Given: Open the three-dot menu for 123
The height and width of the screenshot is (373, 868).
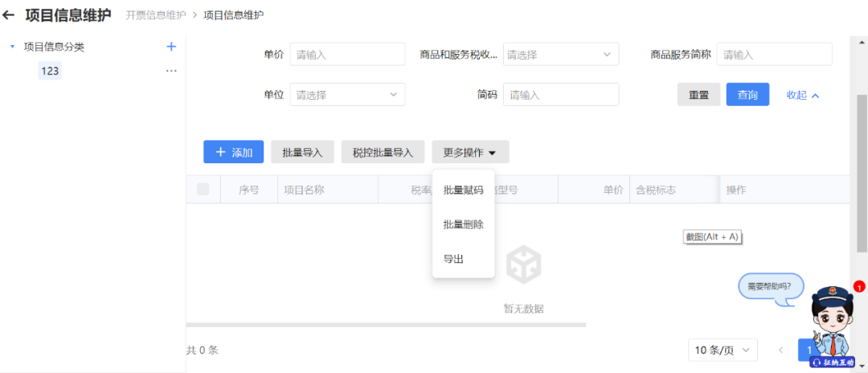Looking at the screenshot, I should [x=170, y=71].
